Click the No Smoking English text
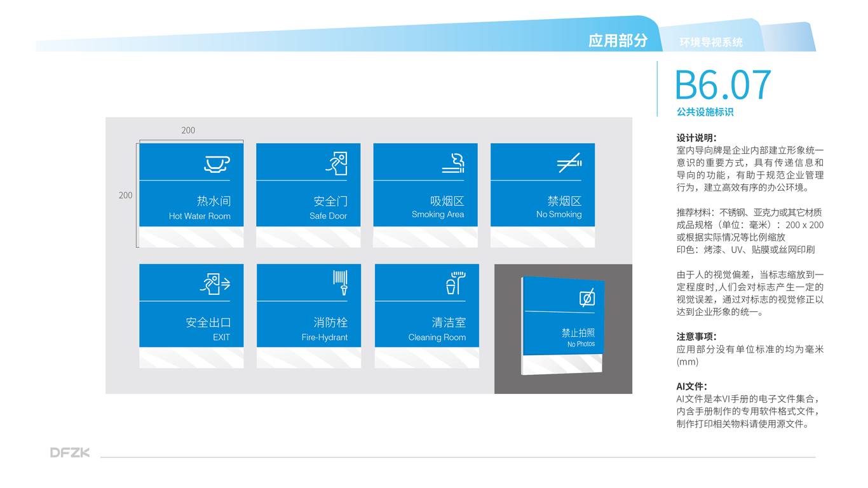The height and width of the screenshot is (488, 868). click(559, 215)
